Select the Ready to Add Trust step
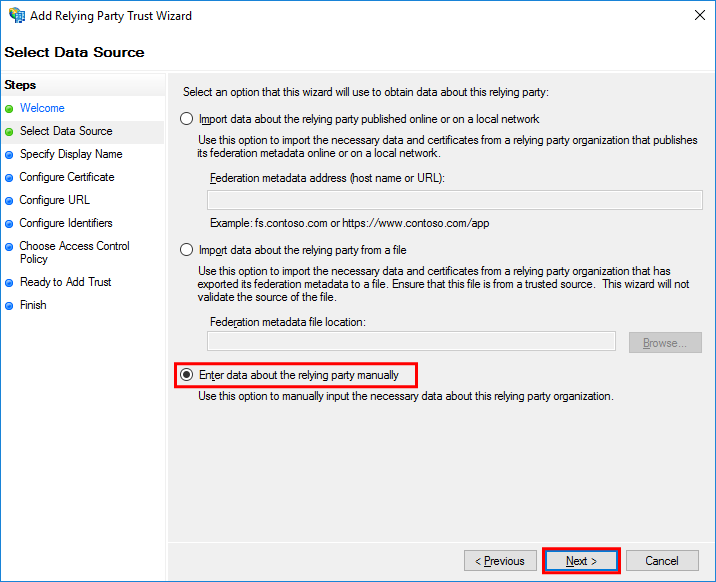Viewport: 716px width, 582px height. point(65,282)
